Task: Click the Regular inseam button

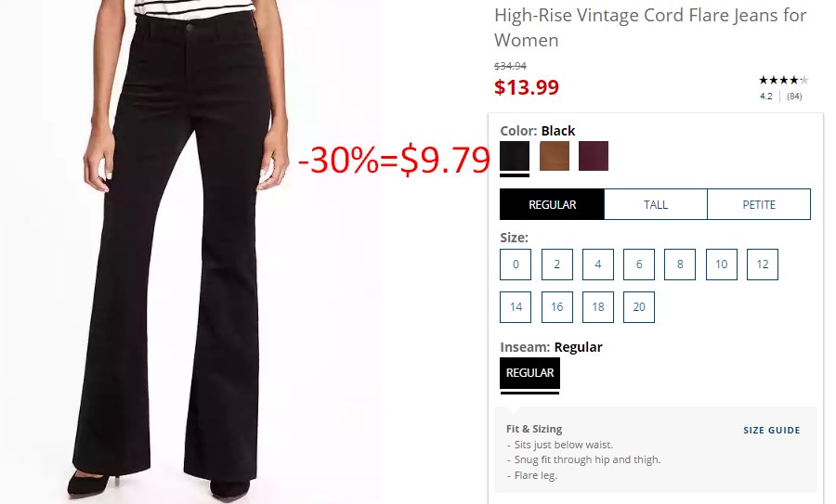Action: pyautogui.click(x=530, y=373)
